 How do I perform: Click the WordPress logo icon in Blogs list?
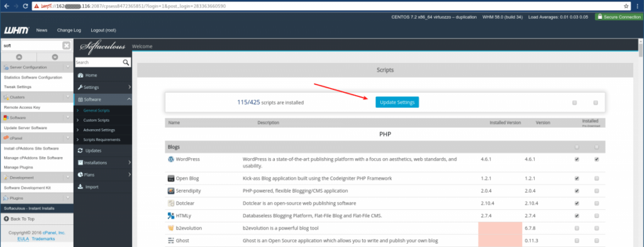pos(171,159)
